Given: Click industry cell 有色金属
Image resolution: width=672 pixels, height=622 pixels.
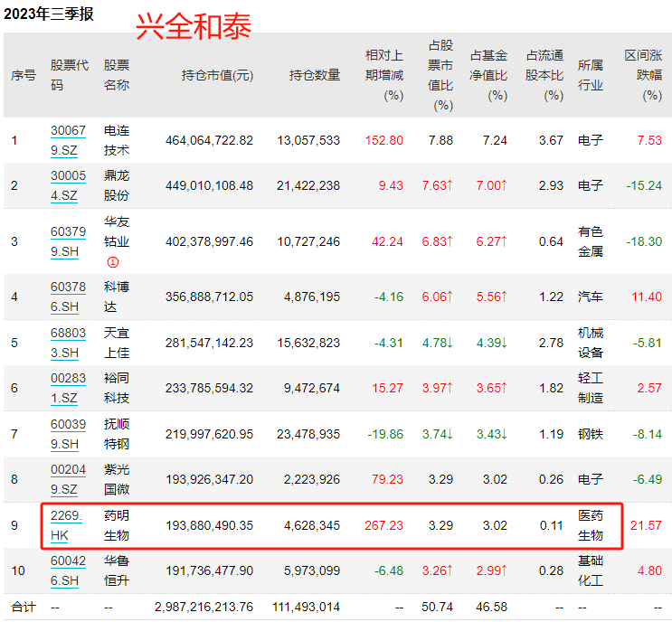Looking at the screenshot, I should tap(590, 241).
